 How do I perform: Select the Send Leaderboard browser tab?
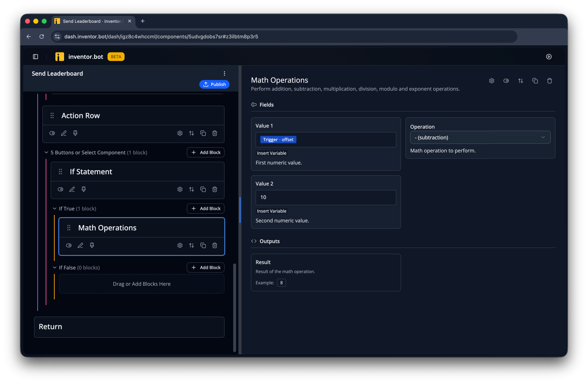[x=93, y=21]
